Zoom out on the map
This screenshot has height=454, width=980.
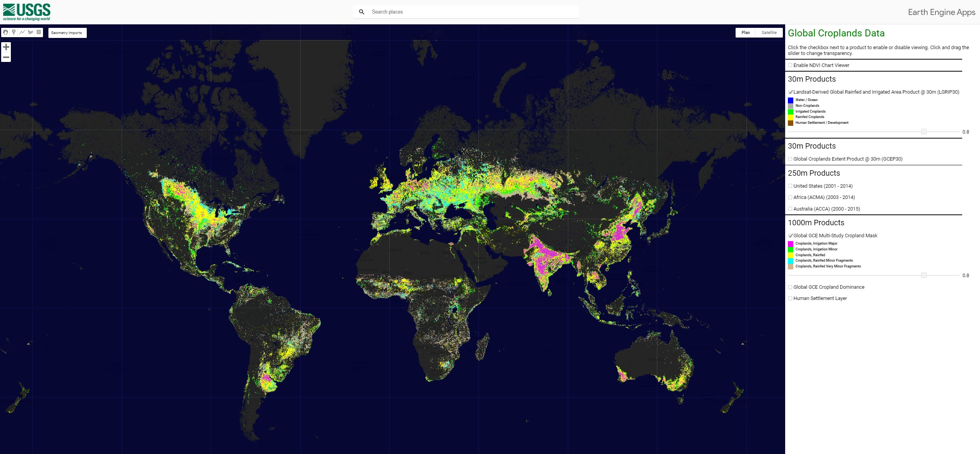click(6, 57)
